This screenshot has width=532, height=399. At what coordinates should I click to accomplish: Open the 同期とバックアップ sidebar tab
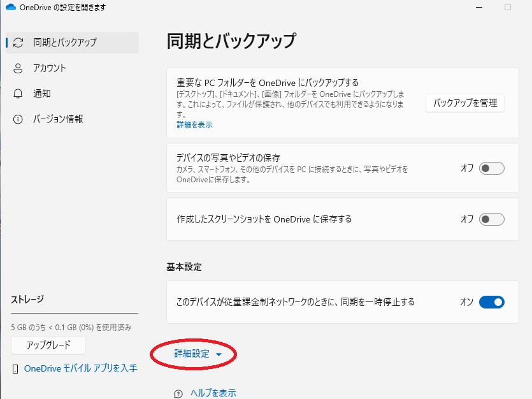point(72,43)
